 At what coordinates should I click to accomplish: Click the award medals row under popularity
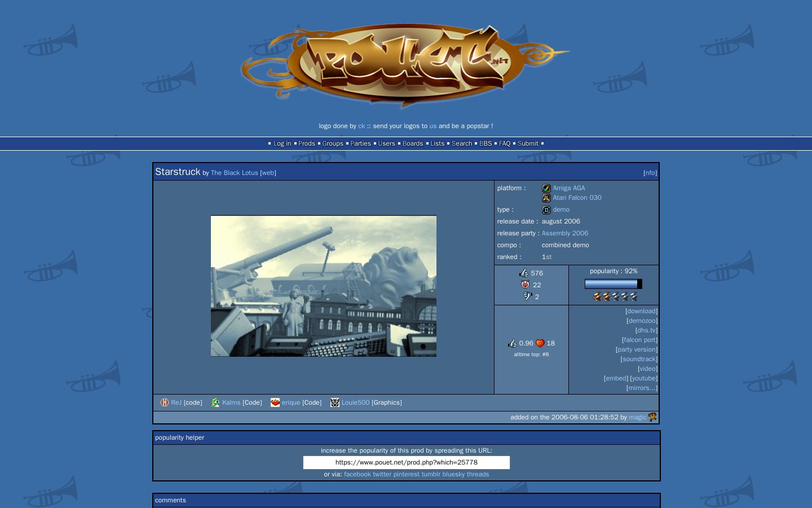tap(615, 296)
